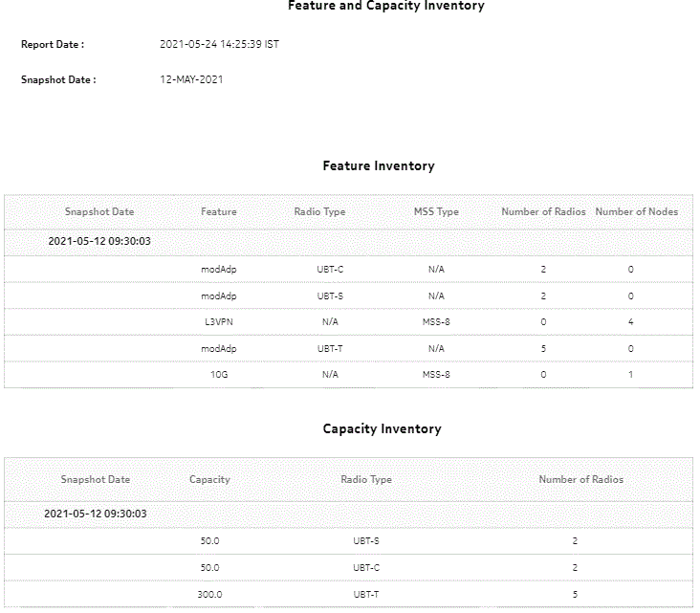
Task: Click MSS-8 in the L3VPN row
Action: [x=436, y=322]
